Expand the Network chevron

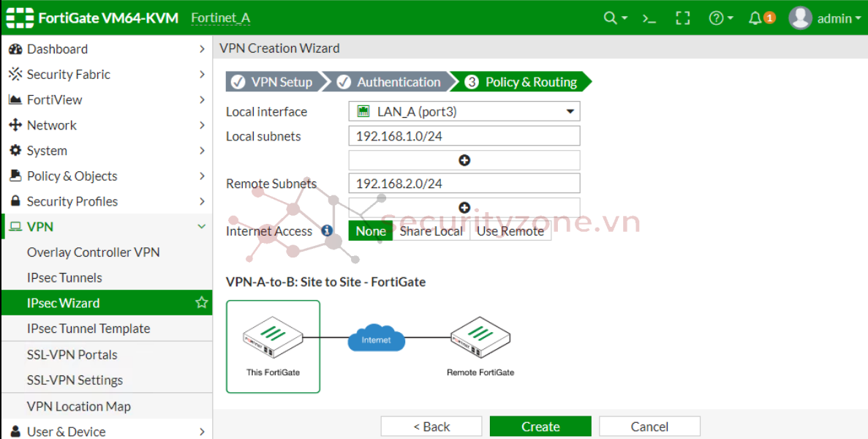[202, 125]
